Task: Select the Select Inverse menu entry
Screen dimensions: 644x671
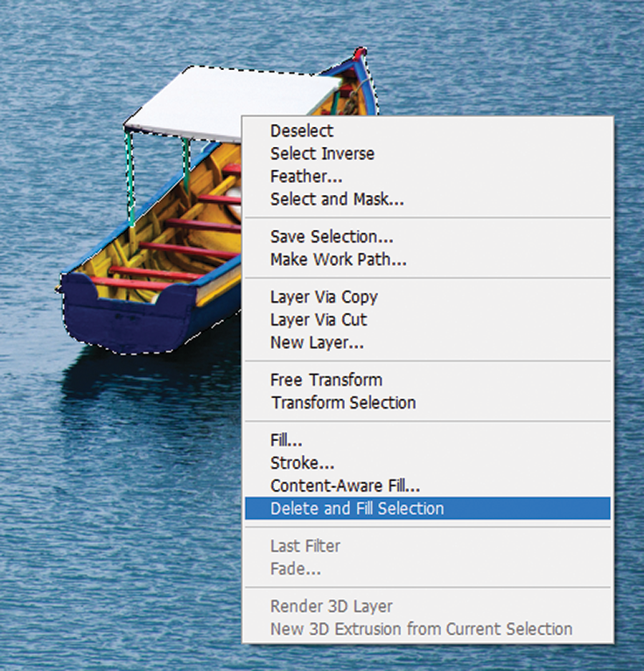Action: tap(322, 154)
